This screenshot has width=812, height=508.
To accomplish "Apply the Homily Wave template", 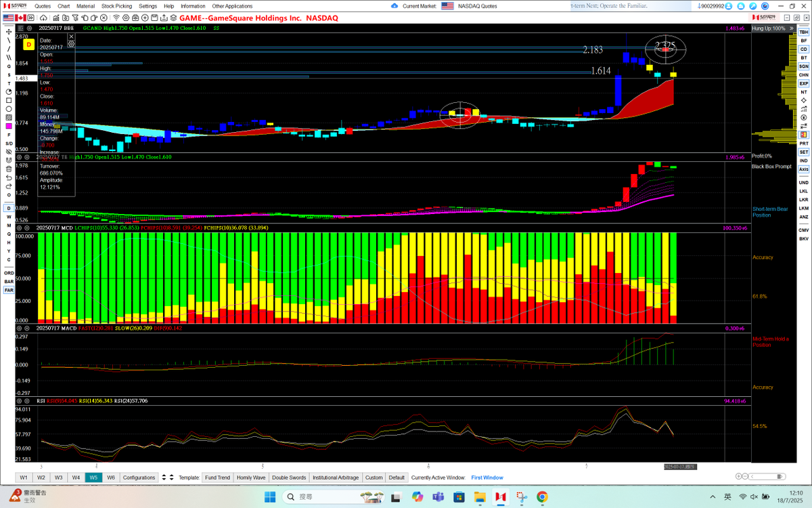I will coord(251,478).
